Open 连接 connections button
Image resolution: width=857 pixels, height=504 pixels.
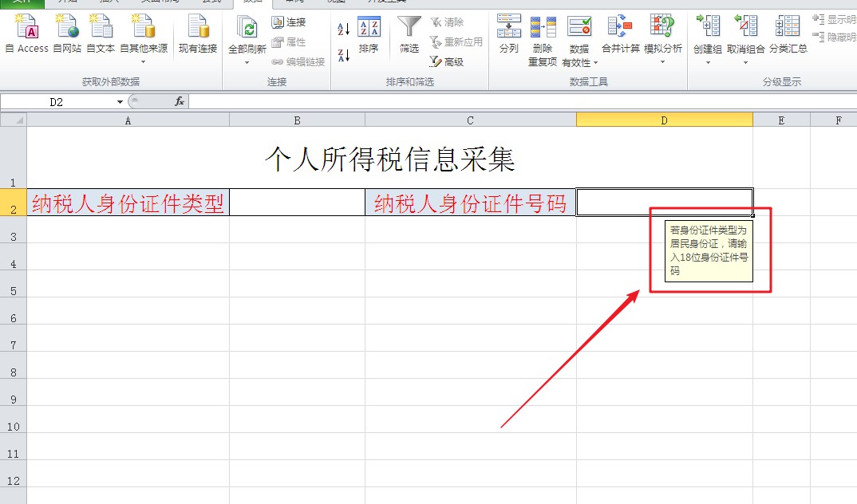(289, 22)
